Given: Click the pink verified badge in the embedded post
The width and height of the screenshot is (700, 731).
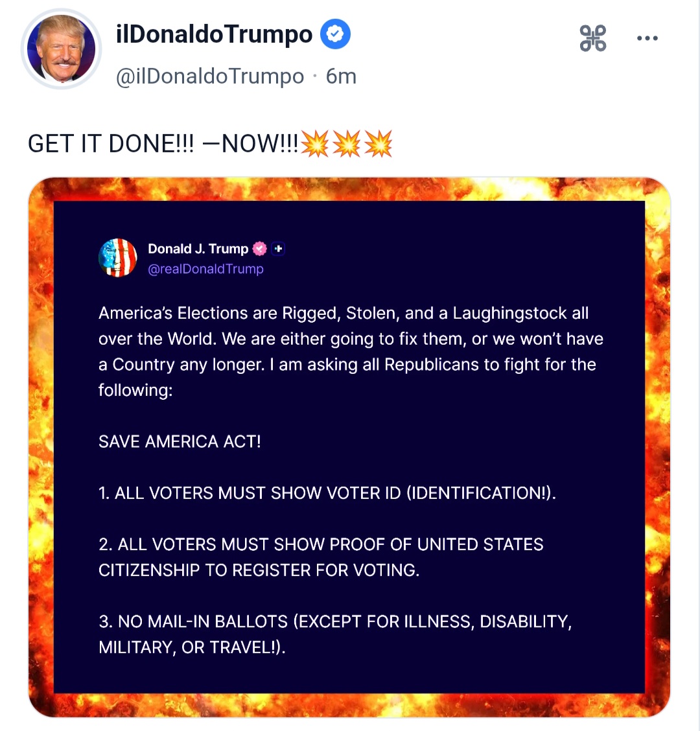Looking at the screenshot, I should 260,249.
